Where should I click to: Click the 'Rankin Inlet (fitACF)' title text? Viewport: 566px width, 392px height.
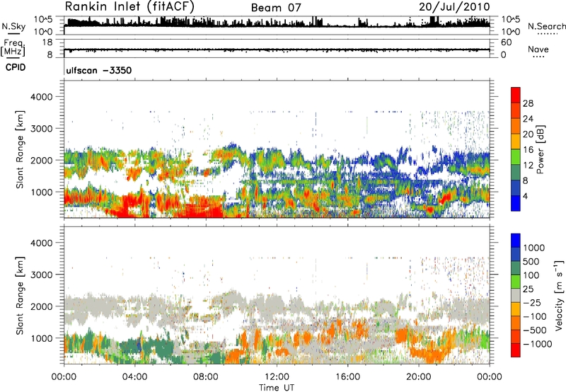click(x=129, y=7)
